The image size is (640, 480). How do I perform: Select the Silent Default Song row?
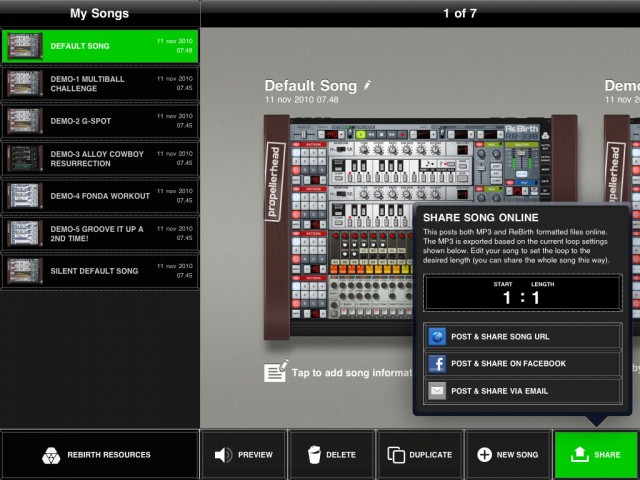100,271
